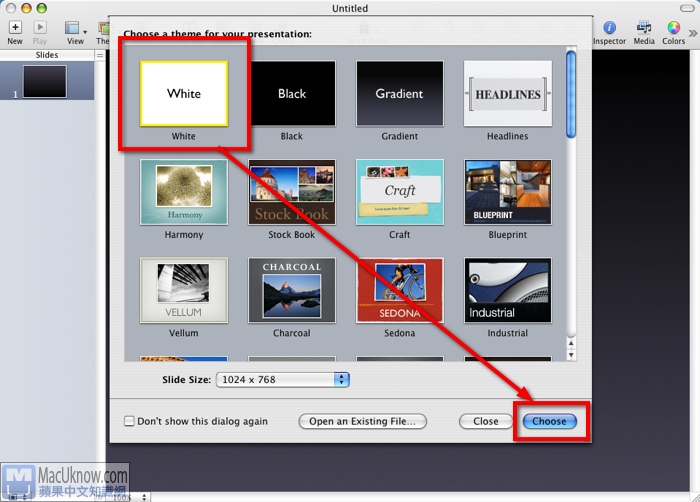This screenshot has height=502, width=700.
Task: Select the Industrial theme thumbnail
Action: coord(508,290)
